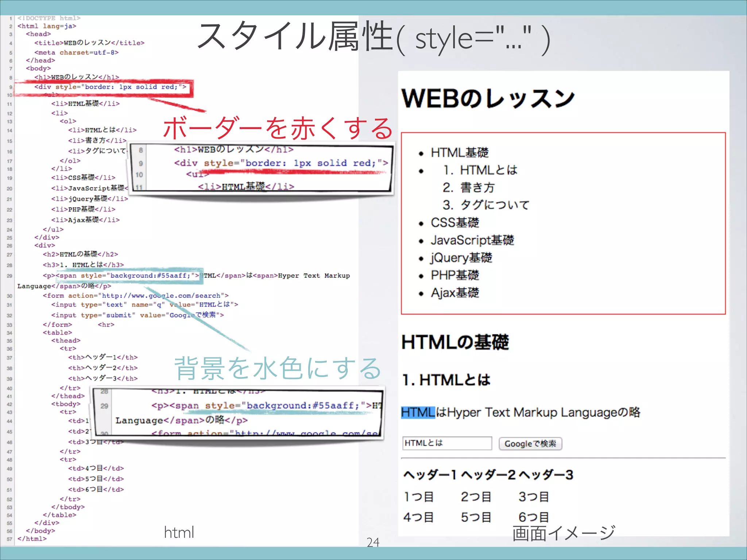Click 'JavaScript基礎' list item in preview

(472, 240)
